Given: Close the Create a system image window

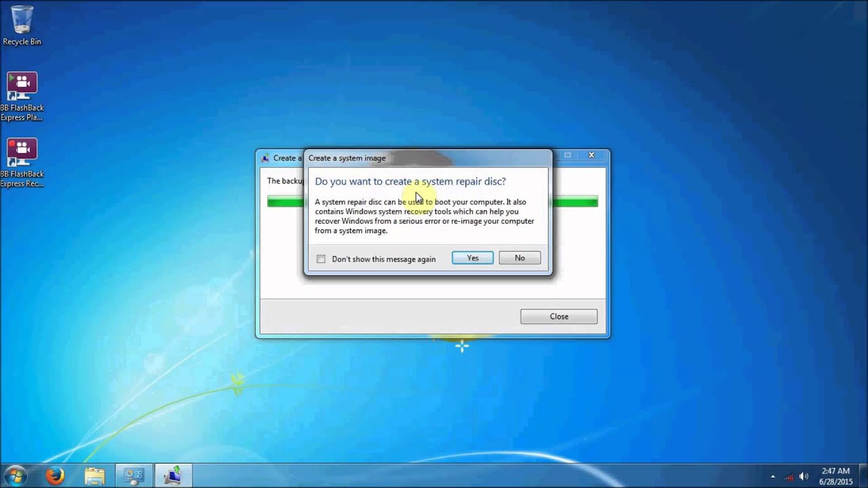Looking at the screenshot, I should [x=591, y=155].
